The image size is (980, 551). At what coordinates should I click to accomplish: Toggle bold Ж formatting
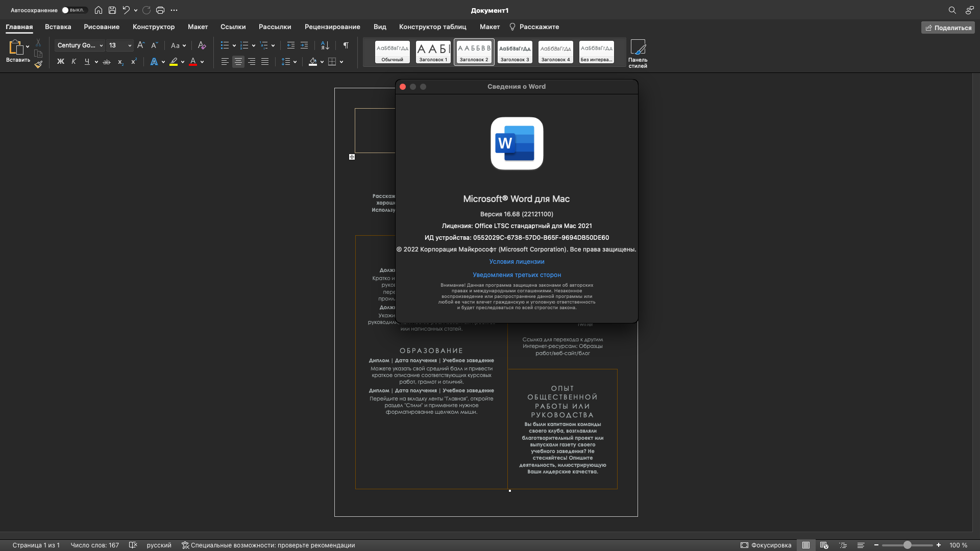point(61,62)
